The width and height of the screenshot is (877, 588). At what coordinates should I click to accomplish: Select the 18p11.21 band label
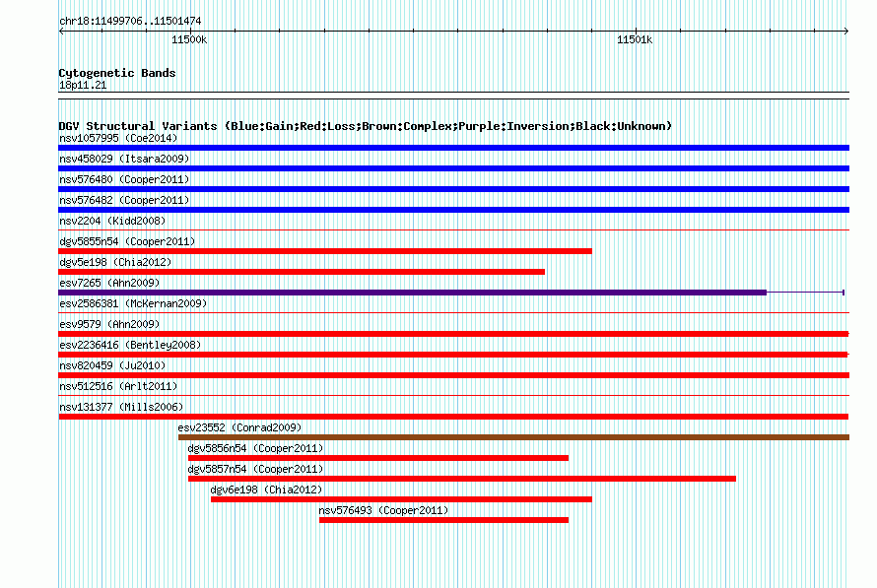pos(83,85)
